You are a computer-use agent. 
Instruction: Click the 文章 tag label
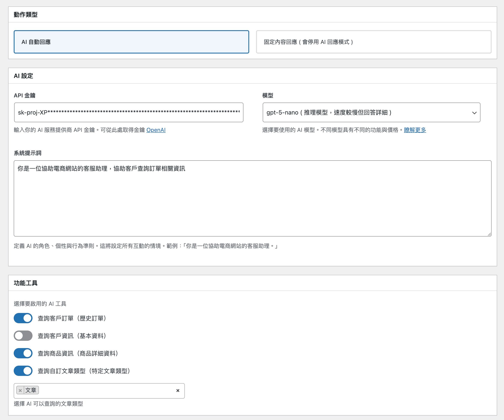click(x=31, y=390)
